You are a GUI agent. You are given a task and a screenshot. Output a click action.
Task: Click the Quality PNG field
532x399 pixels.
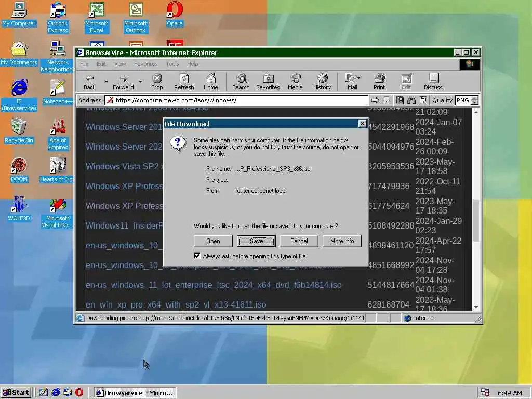463,100
